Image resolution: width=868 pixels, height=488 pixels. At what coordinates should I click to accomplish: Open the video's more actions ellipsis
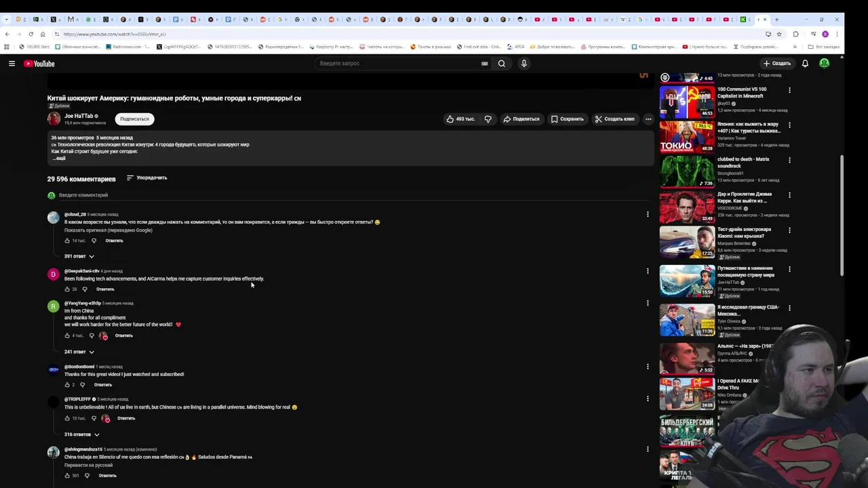click(x=648, y=119)
